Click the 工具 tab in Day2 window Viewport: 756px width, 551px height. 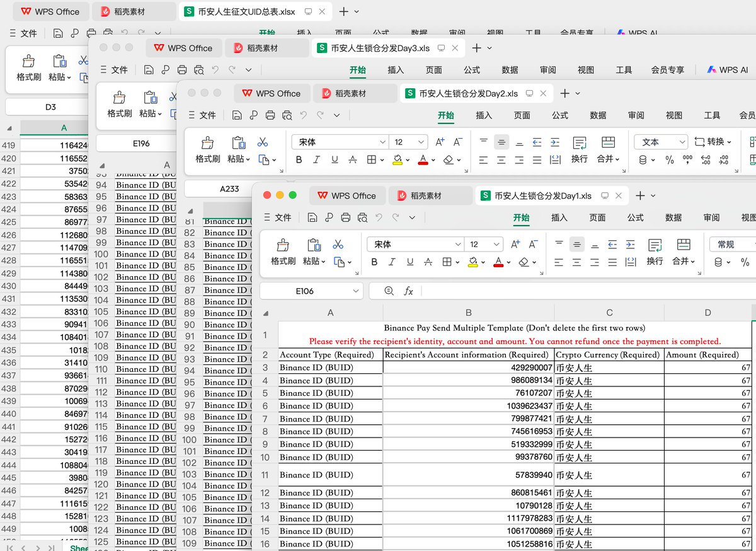712,115
